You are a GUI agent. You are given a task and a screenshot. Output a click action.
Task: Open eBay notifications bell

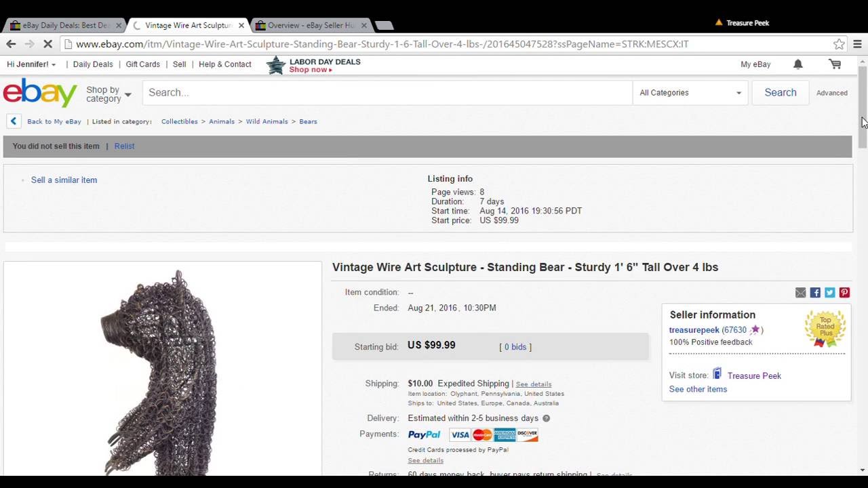tap(798, 64)
